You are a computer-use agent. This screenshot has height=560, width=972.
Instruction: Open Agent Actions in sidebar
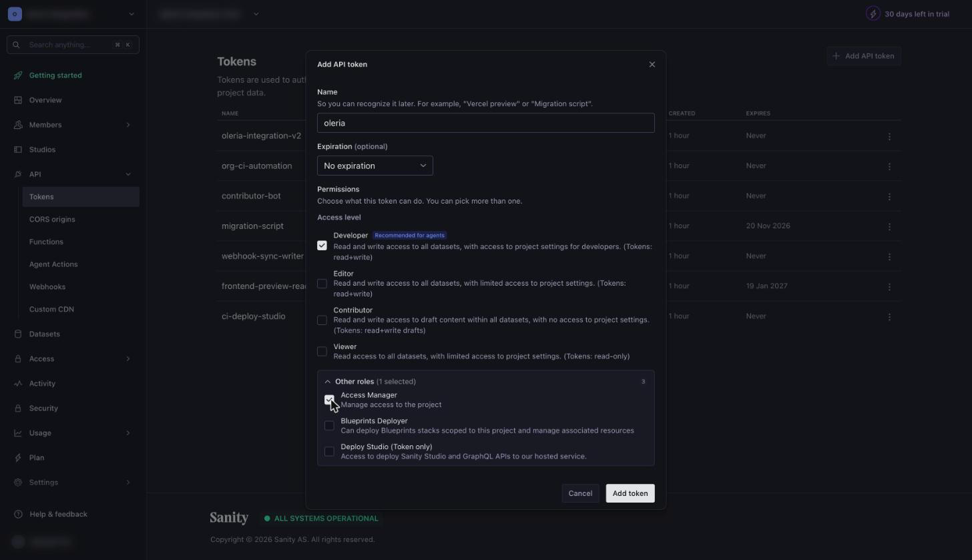tap(53, 264)
